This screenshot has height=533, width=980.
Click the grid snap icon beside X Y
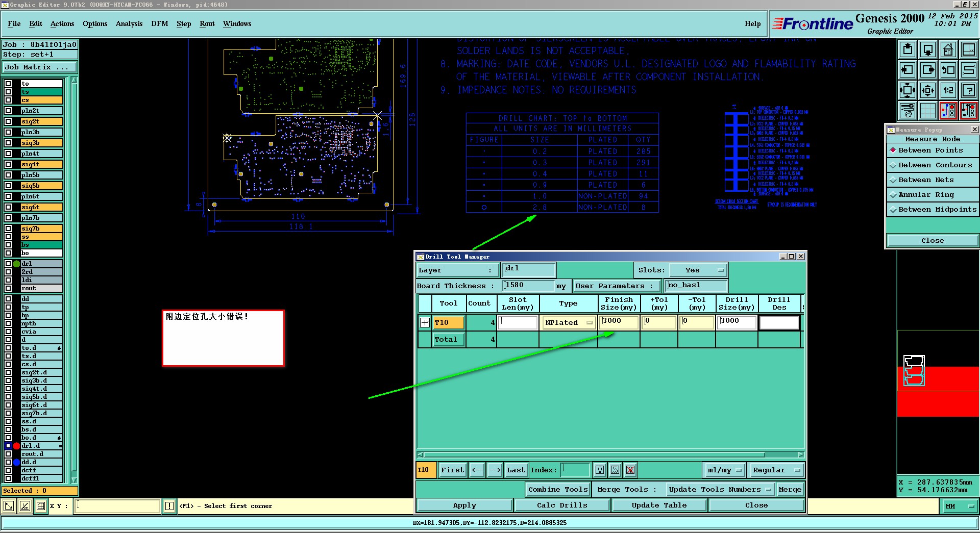coord(40,506)
